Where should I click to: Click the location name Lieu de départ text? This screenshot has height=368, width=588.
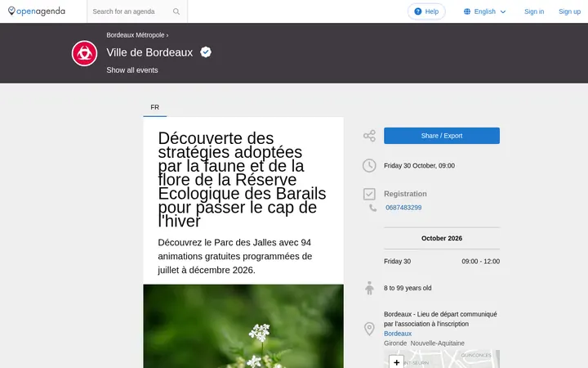(x=440, y=319)
